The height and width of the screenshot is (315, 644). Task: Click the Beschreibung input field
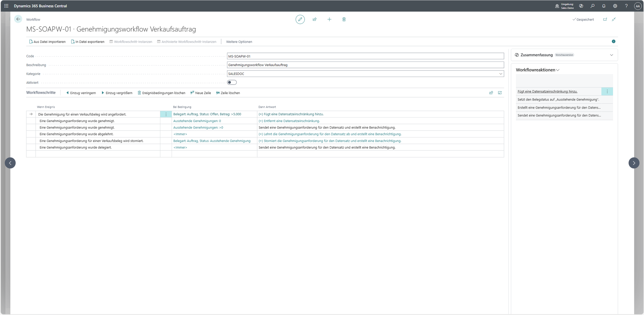(x=365, y=65)
